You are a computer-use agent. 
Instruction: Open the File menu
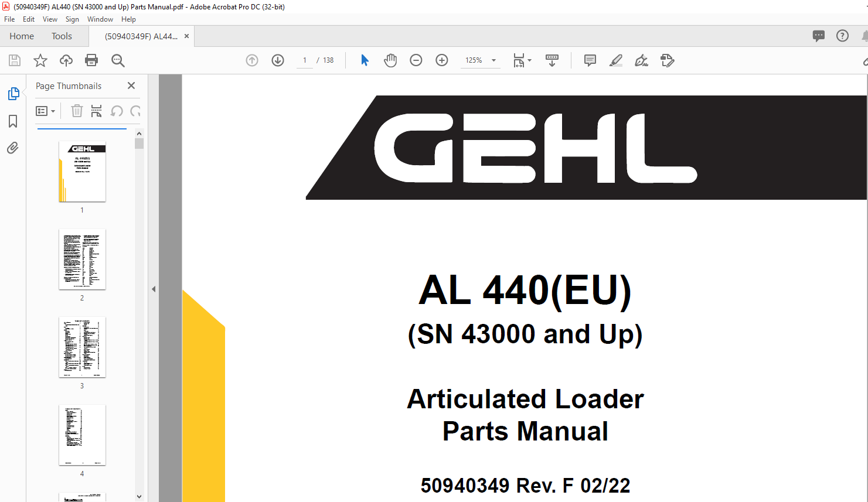click(x=9, y=19)
